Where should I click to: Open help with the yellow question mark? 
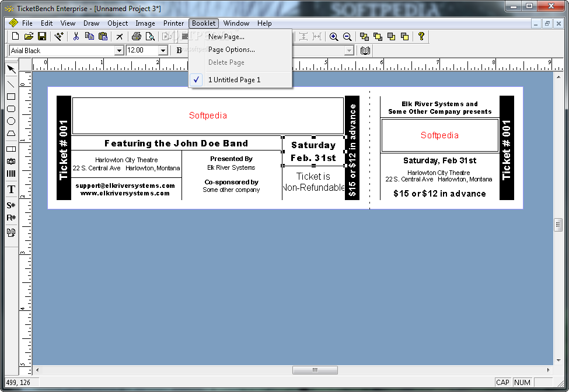coord(421,36)
